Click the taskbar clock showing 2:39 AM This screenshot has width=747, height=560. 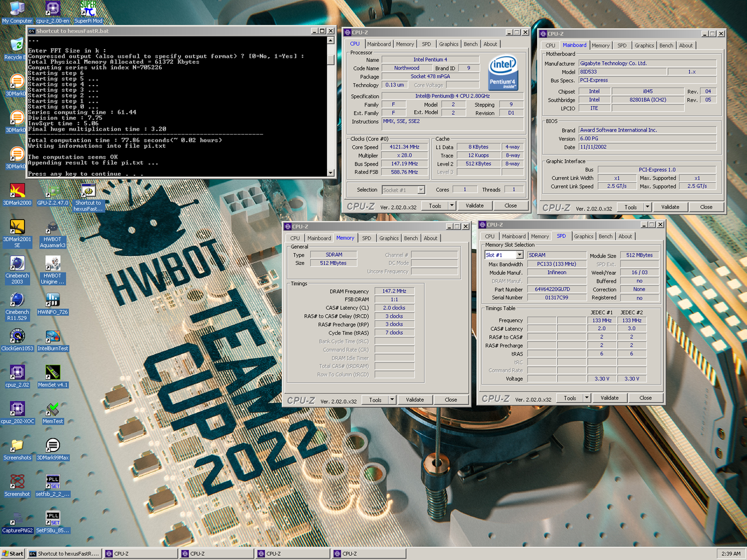[x=730, y=554]
